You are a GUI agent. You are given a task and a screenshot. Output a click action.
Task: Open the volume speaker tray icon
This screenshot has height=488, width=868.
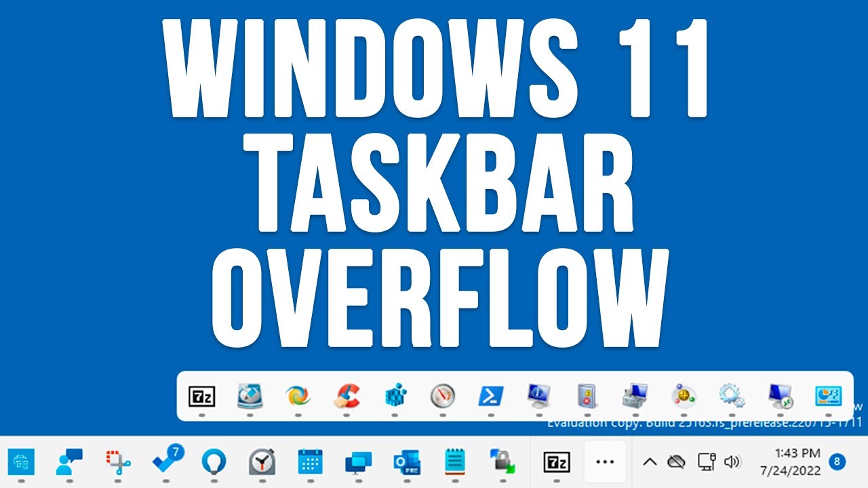pyautogui.click(x=732, y=462)
